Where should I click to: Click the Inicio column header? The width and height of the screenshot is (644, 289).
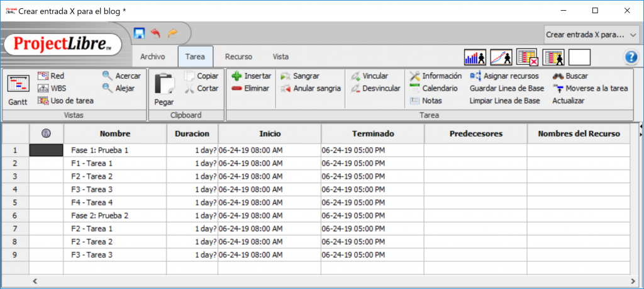(270, 133)
